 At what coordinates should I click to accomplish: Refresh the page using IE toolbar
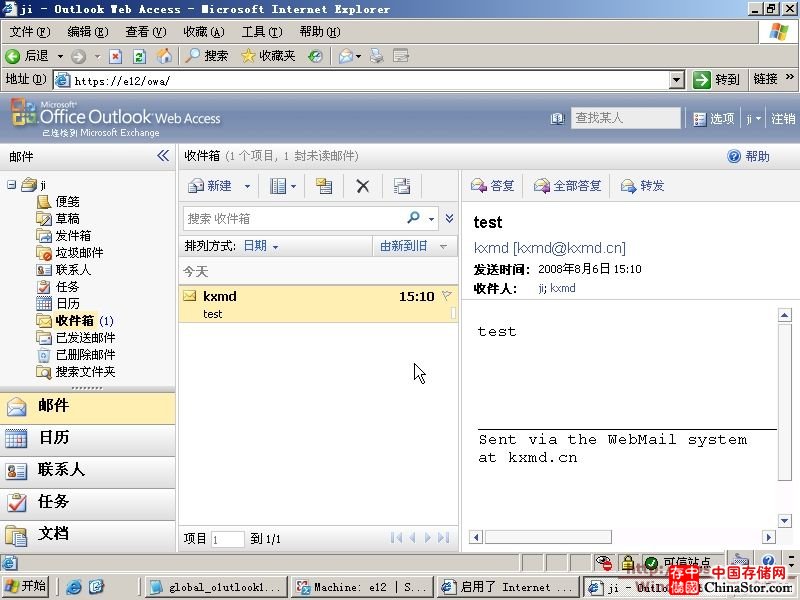(139, 56)
